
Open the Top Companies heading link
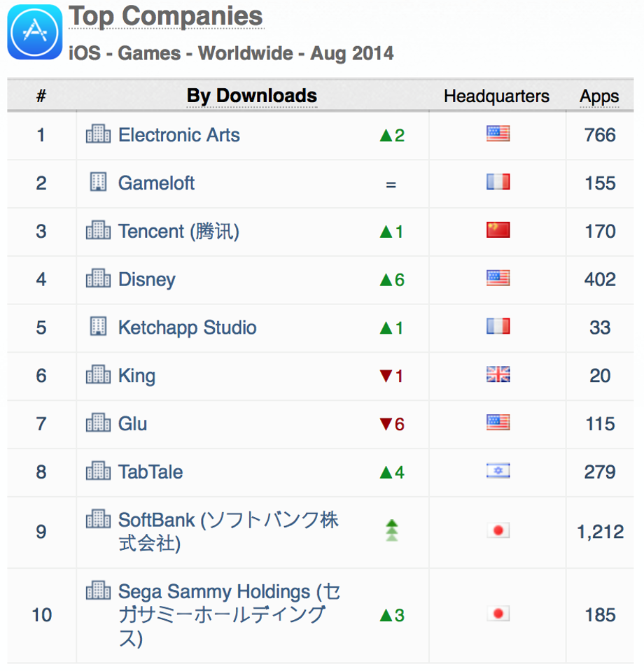pos(166,16)
